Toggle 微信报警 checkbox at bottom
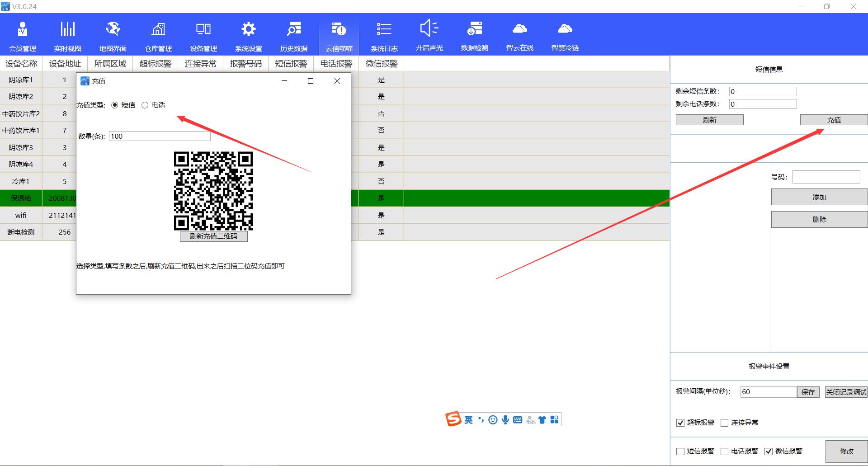Image resolution: width=868 pixels, height=466 pixels. pyautogui.click(x=768, y=451)
